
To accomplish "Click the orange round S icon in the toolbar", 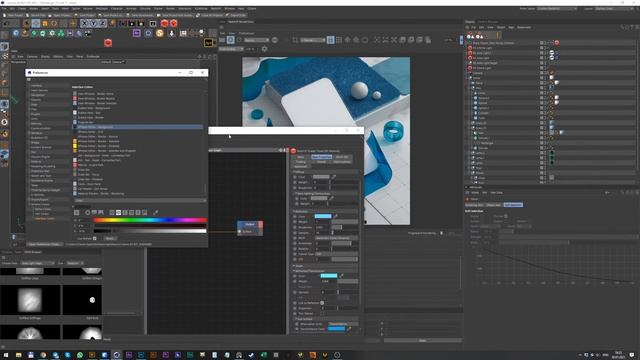I will 160,33.
